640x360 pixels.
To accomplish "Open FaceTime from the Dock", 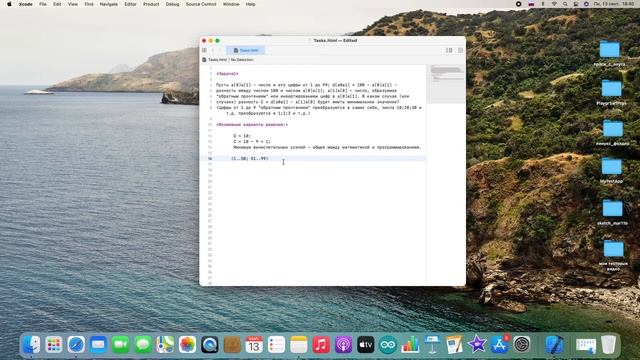I will (x=120, y=345).
